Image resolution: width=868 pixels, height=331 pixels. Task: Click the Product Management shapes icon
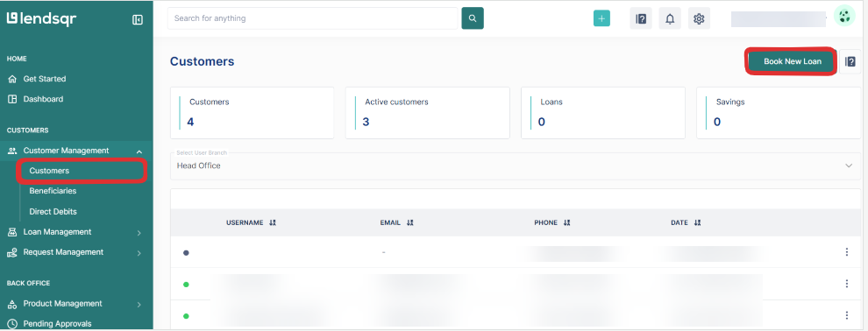pos(12,304)
